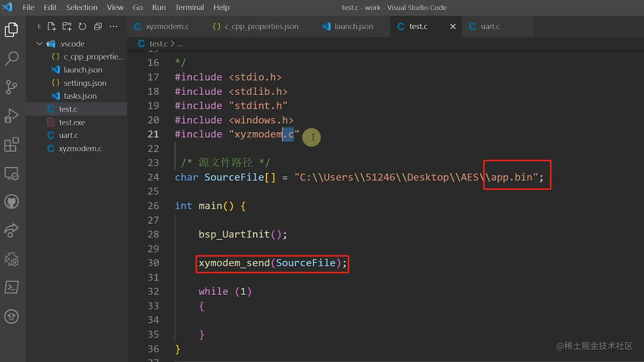Viewport: 644px width, 362px height.
Task: Switch to the xyzmodem.c editor tab
Action: pyautogui.click(x=166, y=27)
